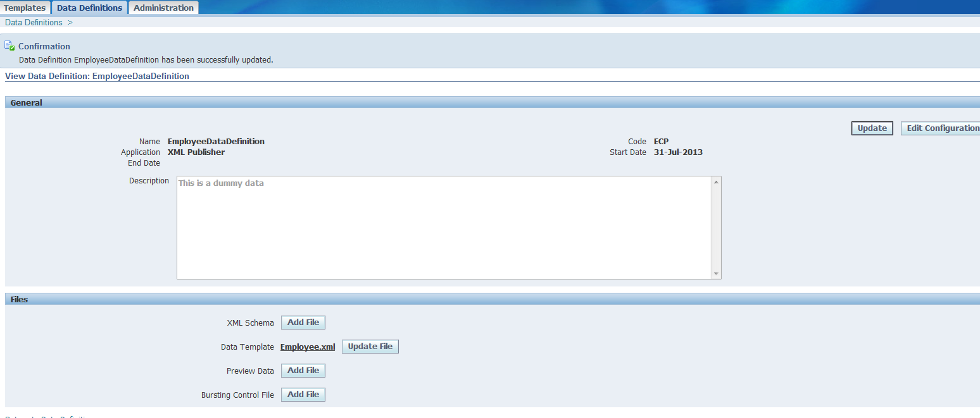This screenshot has width=980, height=418.
Task: Click the Files section header
Action: coord(18,298)
